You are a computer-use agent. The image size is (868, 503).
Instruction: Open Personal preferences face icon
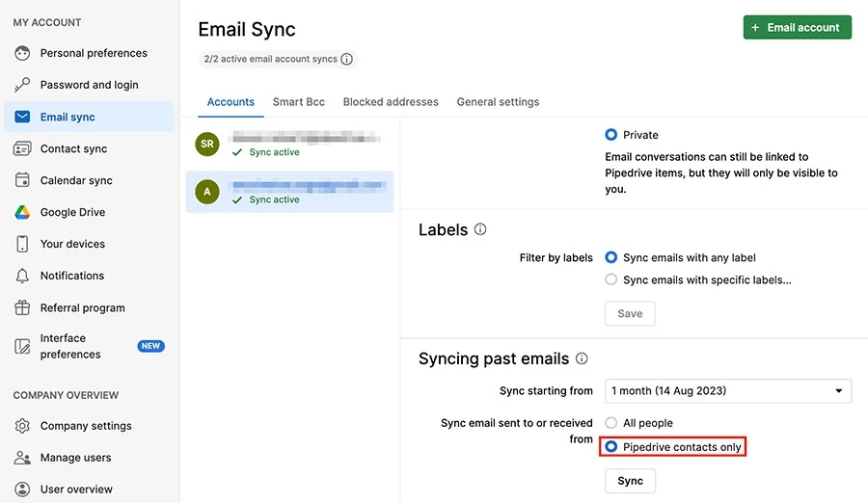point(22,53)
